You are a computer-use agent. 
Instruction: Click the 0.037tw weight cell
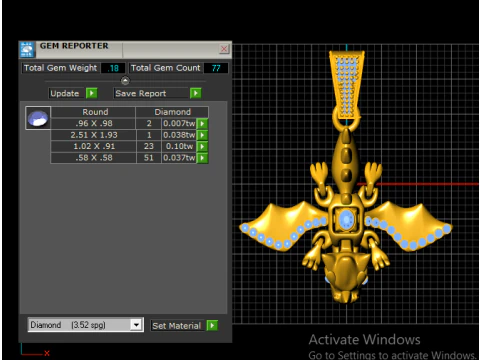pos(179,157)
